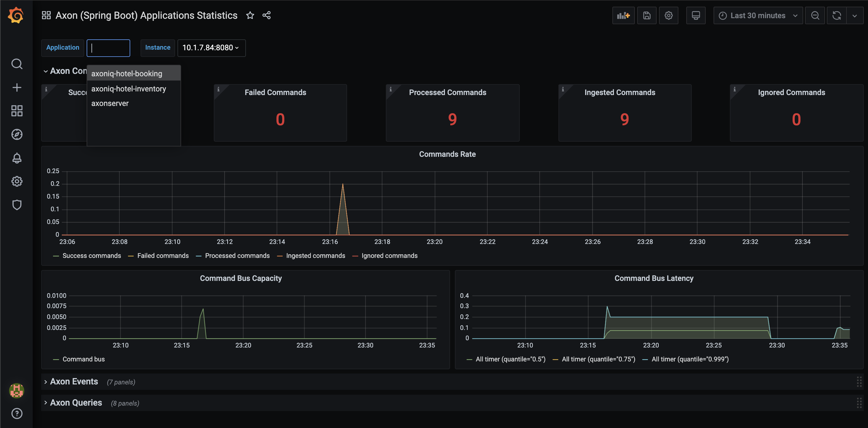Expand the Axon Events row

pos(74,381)
